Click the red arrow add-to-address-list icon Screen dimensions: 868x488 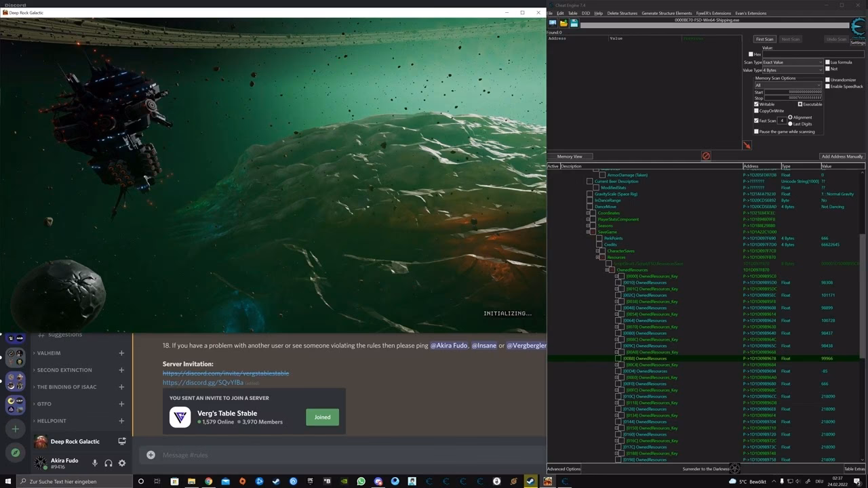pos(747,145)
